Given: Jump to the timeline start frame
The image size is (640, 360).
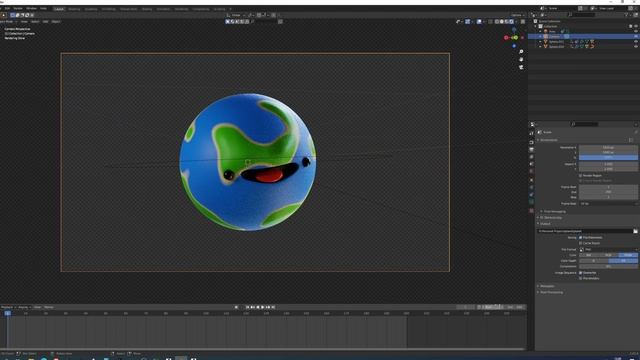Looking at the screenshot, I should point(247,307).
